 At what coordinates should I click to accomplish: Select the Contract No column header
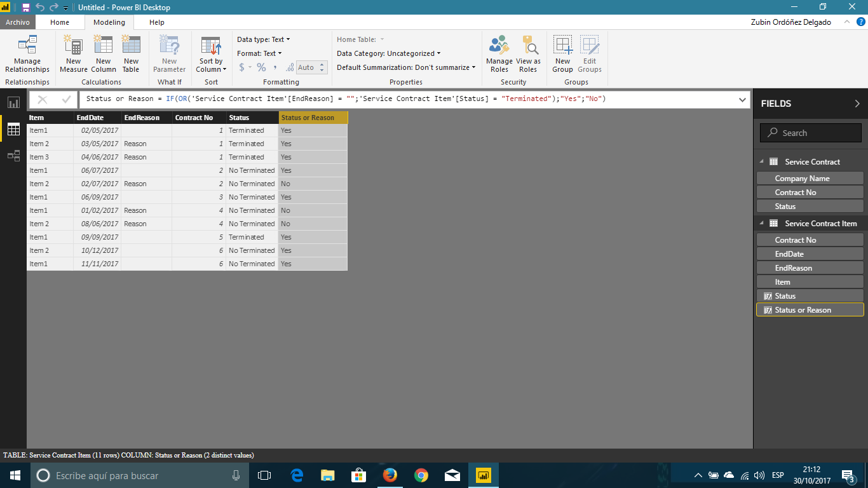pos(199,118)
